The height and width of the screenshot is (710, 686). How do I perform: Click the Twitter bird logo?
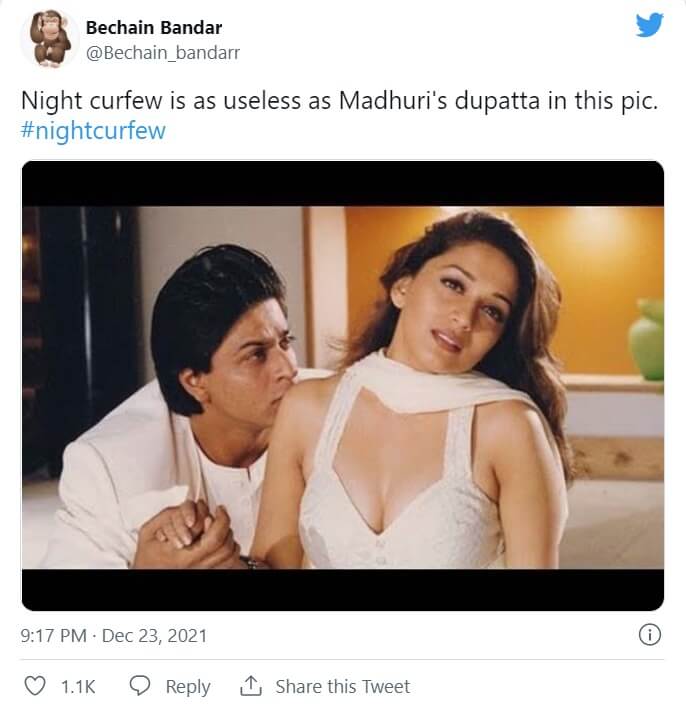[649, 24]
